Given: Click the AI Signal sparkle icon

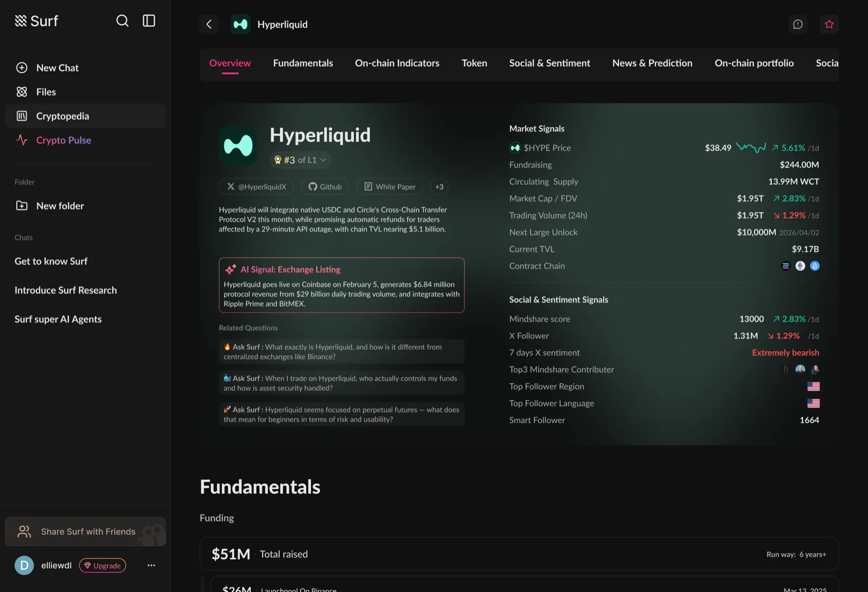Looking at the screenshot, I should pyautogui.click(x=231, y=269).
